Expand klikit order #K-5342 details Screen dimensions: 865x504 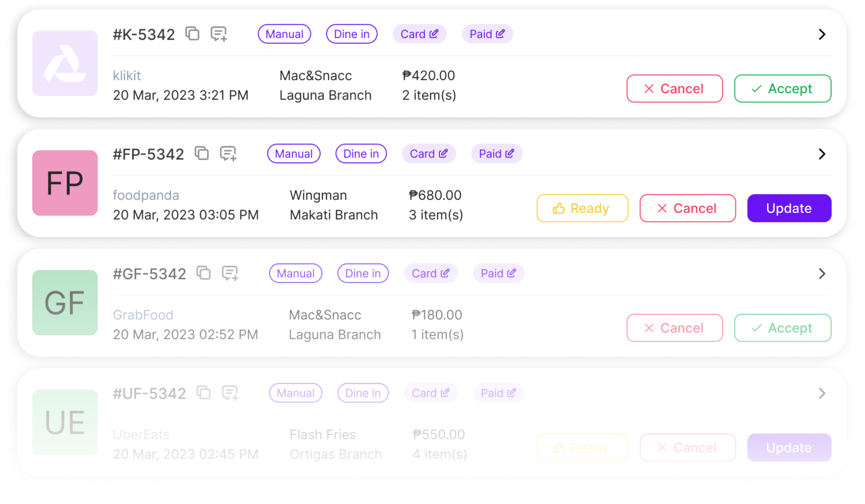point(822,35)
